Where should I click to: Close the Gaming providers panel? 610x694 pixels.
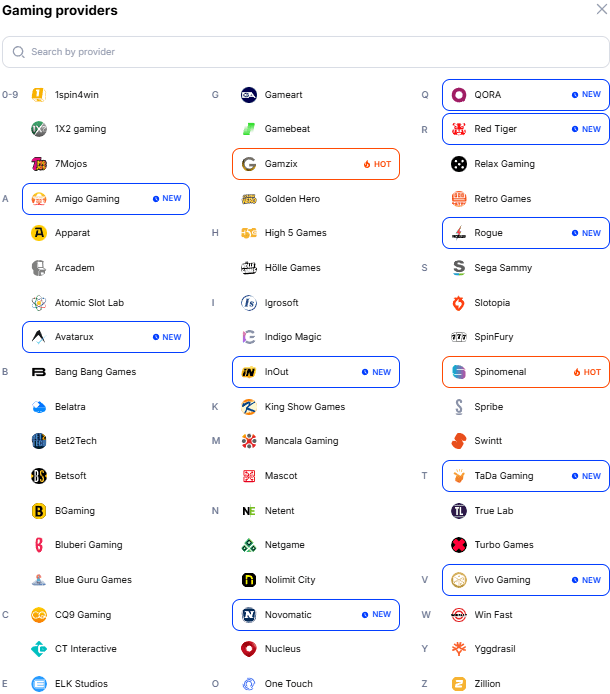coord(601,10)
